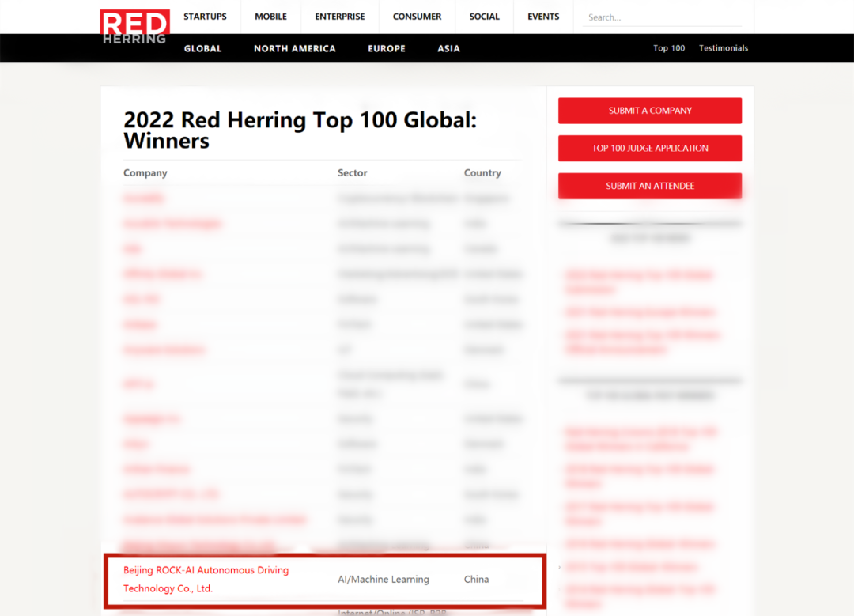Click the Sector column header
The width and height of the screenshot is (854, 616).
(x=353, y=172)
